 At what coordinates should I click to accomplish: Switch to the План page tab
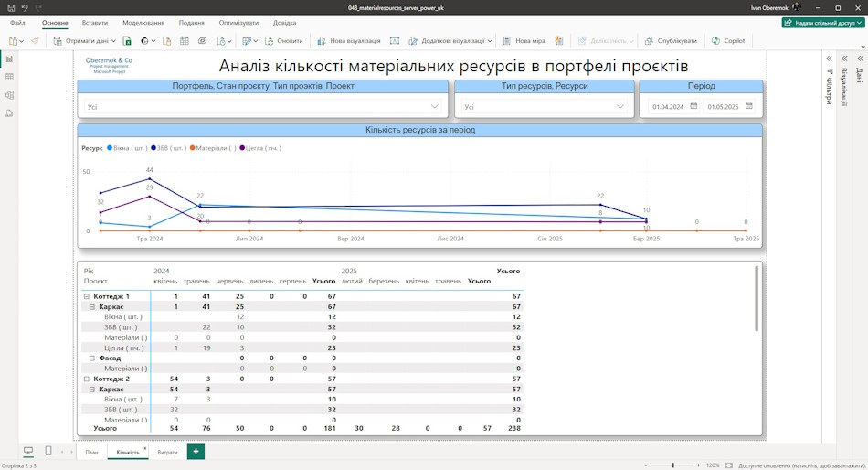(91, 452)
